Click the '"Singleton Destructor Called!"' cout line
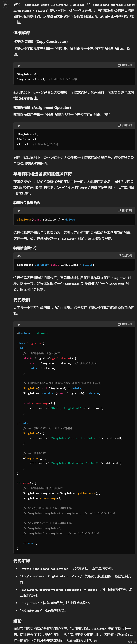137x644 pixels. [x=75, y=463]
